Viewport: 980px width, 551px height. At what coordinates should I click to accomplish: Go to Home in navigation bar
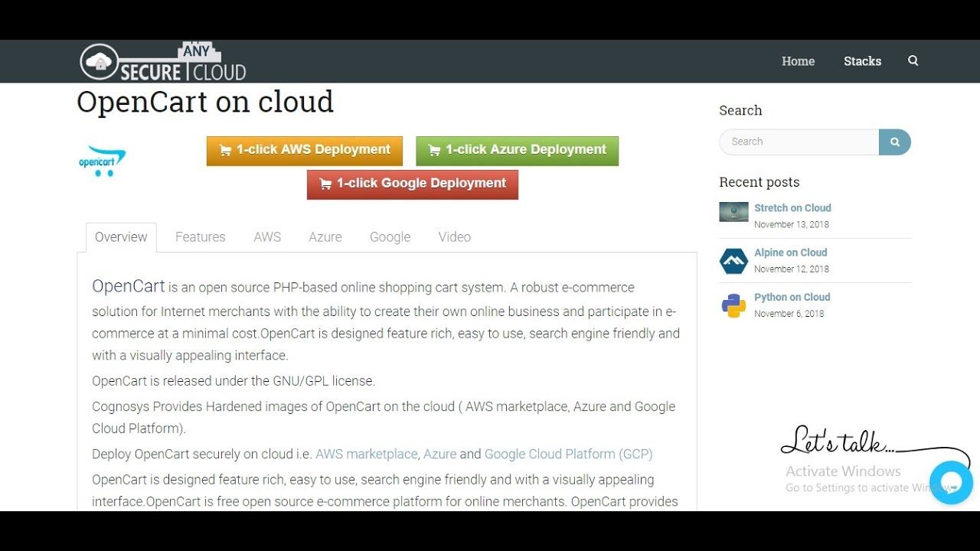[x=798, y=61]
